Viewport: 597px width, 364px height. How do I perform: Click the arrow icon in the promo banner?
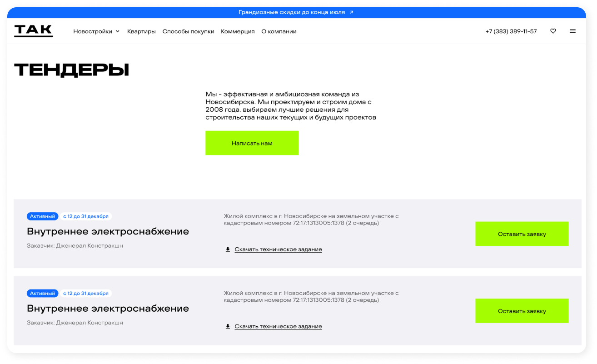coord(351,12)
